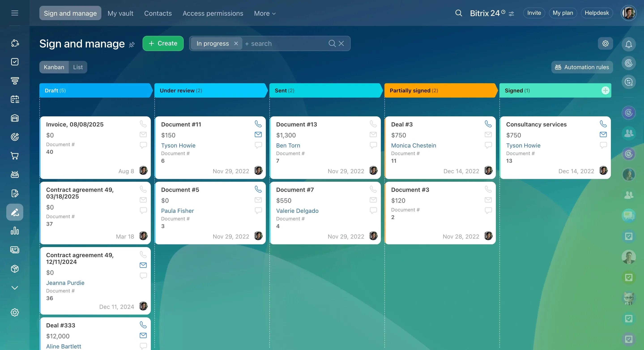Open the analytics bar chart icon

[15, 231]
